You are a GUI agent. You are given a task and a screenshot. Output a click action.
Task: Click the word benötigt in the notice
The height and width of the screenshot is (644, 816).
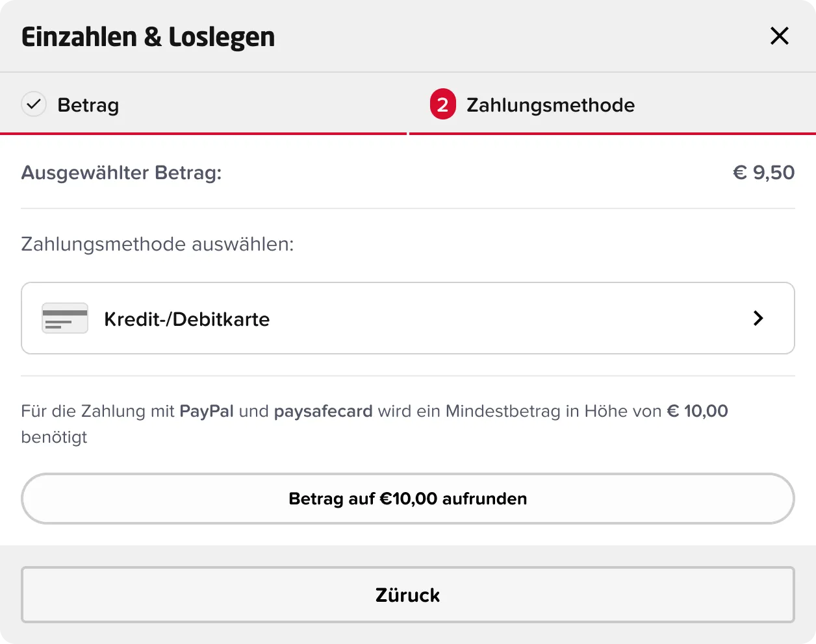point(54,437)
